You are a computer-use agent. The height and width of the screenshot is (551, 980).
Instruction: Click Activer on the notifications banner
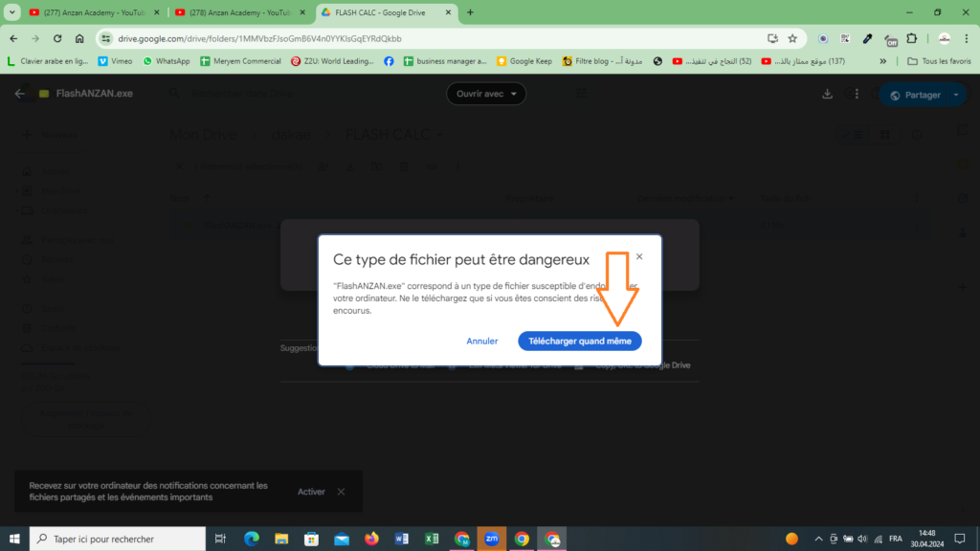(x=311, y=492)
